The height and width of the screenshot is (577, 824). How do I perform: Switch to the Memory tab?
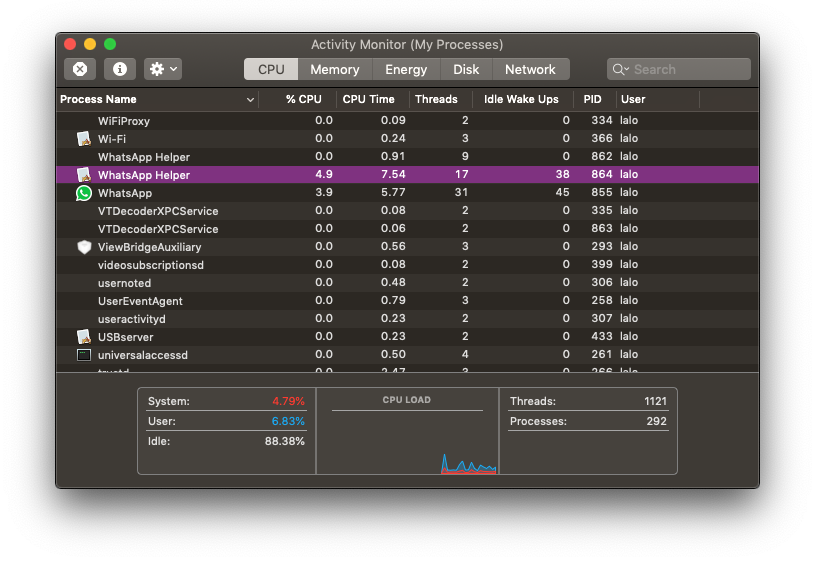point(334,69)
